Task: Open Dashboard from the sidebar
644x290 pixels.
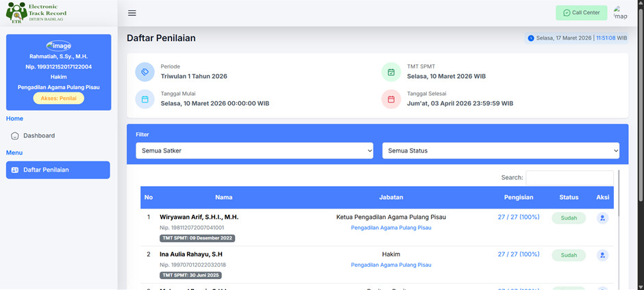Action: (x=38, y=135)
